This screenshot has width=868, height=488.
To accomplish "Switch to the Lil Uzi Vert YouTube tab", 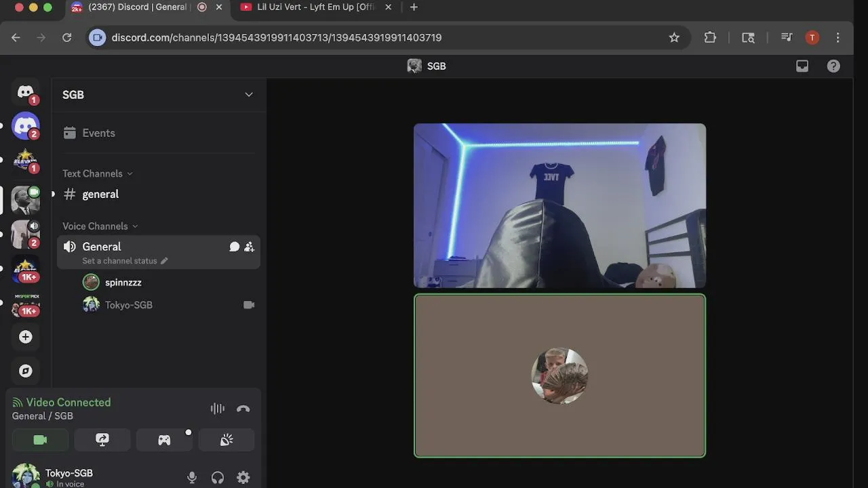I will click(x=316, y=7).
